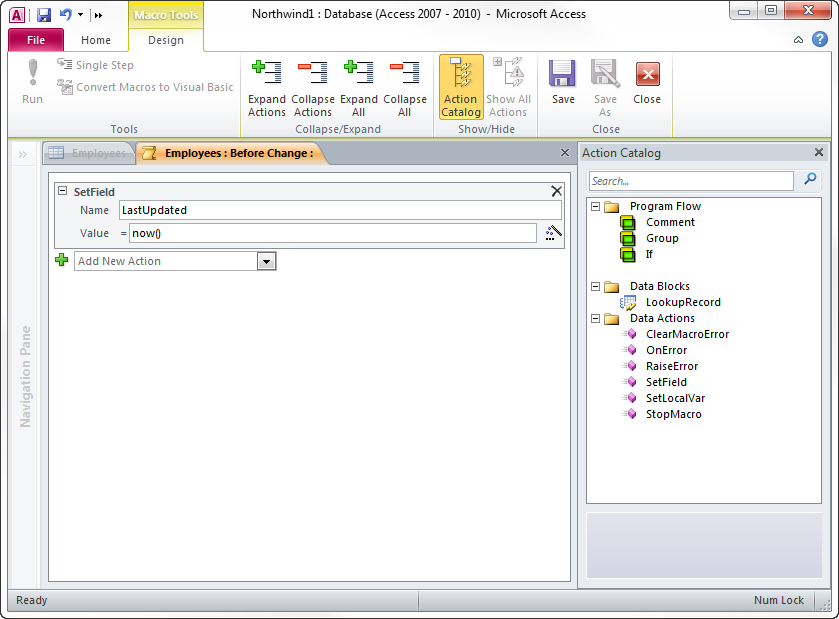Select the SetField action in catalog
The image size is (839, 619).
pyautogui.click(x=666, y=383)
